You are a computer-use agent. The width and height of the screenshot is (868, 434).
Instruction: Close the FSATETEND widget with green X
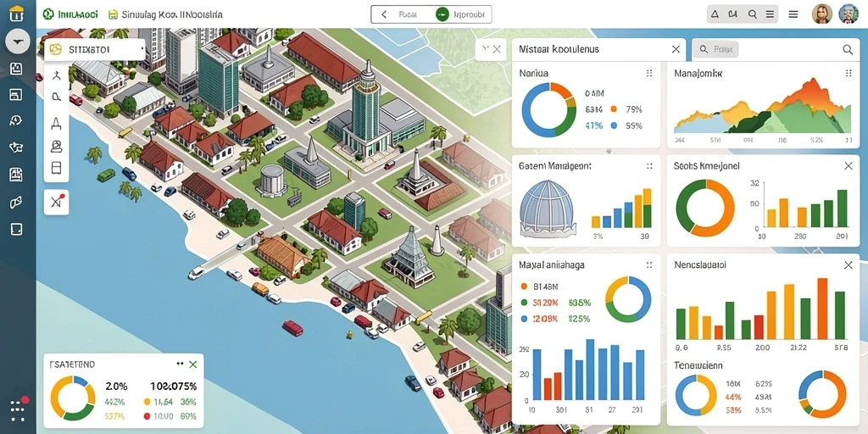[192, 364]
